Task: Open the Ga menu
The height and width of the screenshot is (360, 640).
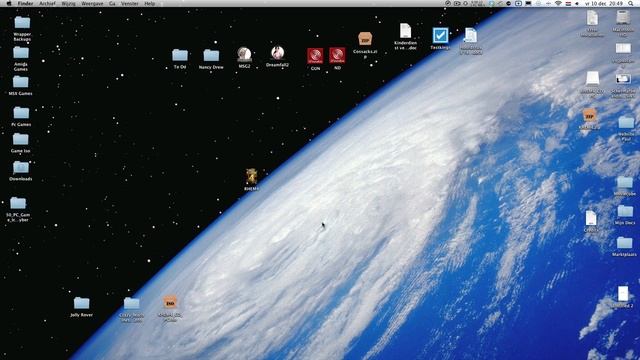Action: pos(112,3)
